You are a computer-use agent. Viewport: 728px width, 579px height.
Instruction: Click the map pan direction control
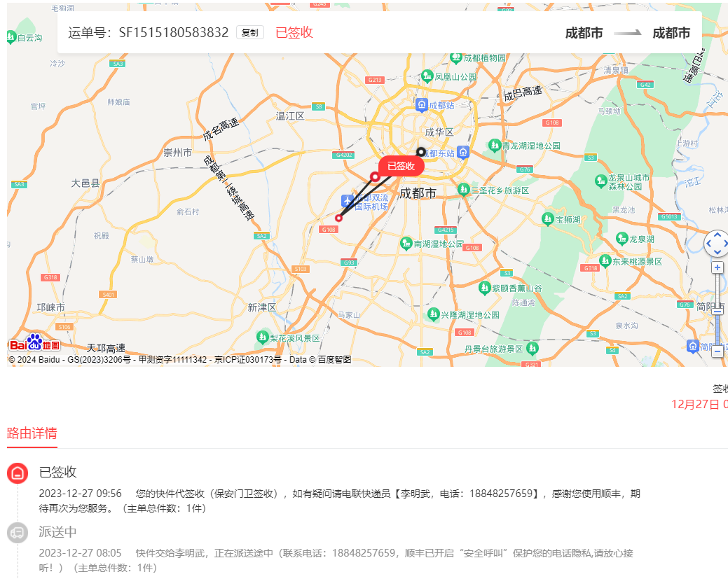click(717, 244)
